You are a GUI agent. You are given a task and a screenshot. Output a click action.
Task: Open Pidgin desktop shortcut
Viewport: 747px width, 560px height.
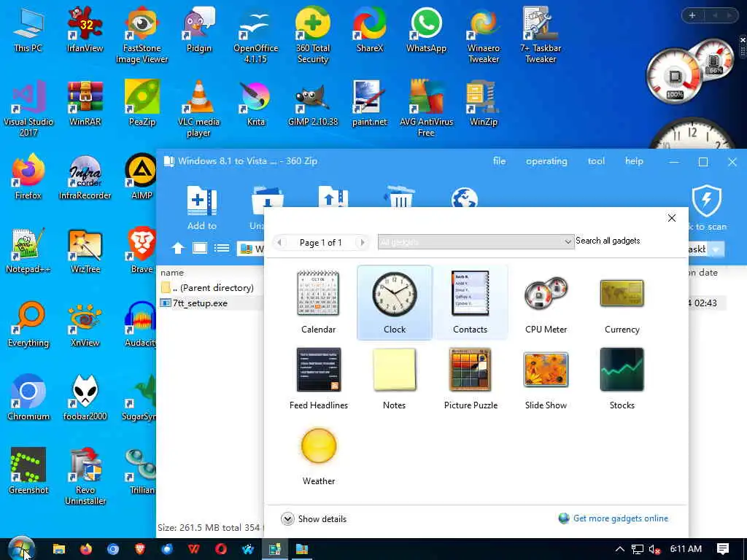(x=198, y=29)
